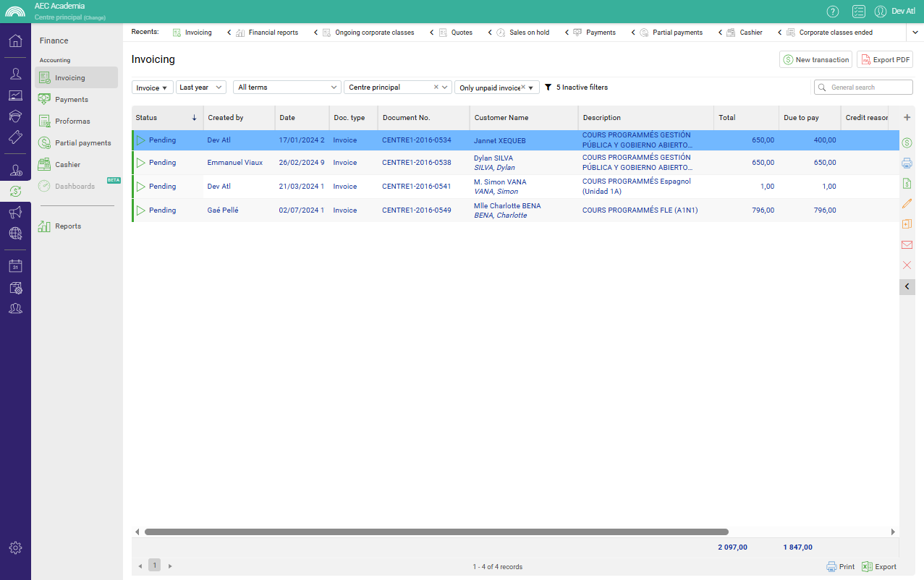Image resolution: width=924 pixels, height=580 pixels.
Task: Collapse the right action panel arrow
Action: (x=907, y=287)
